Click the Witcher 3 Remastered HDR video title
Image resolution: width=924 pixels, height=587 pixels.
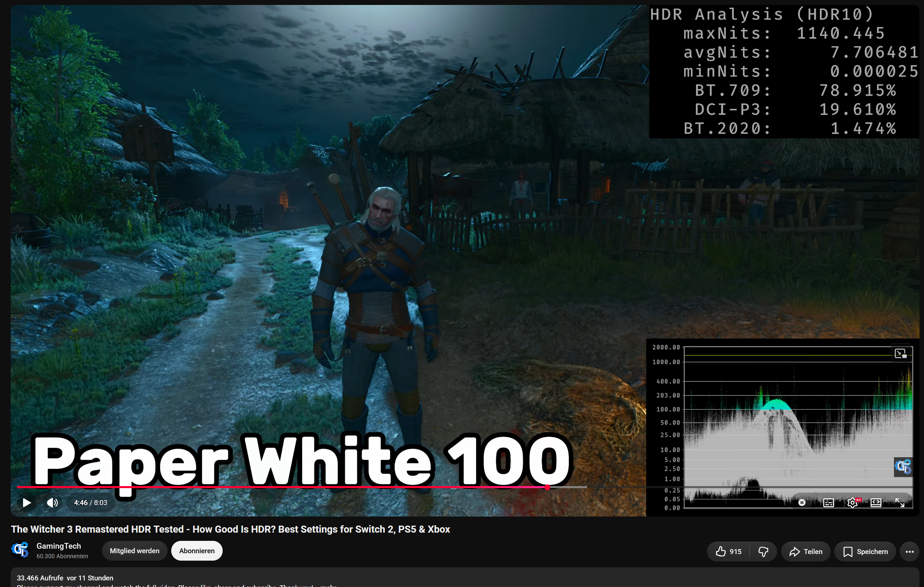click(x=230, y=529)
